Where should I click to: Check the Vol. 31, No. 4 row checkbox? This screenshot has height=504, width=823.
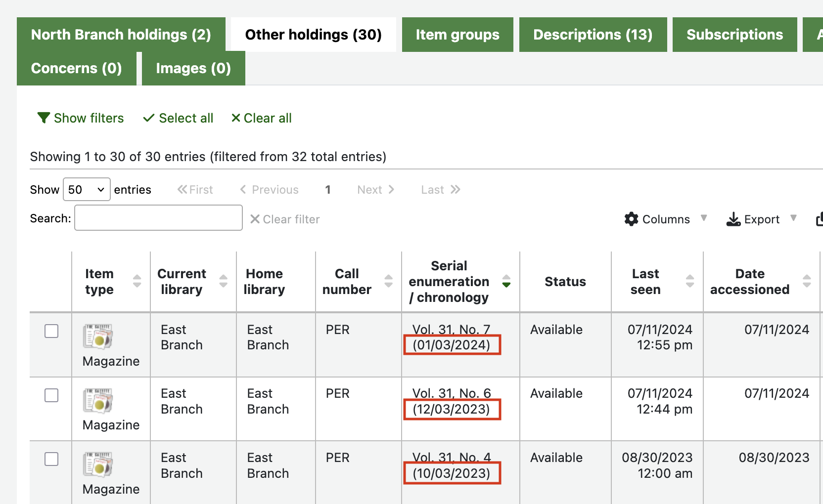51,459
